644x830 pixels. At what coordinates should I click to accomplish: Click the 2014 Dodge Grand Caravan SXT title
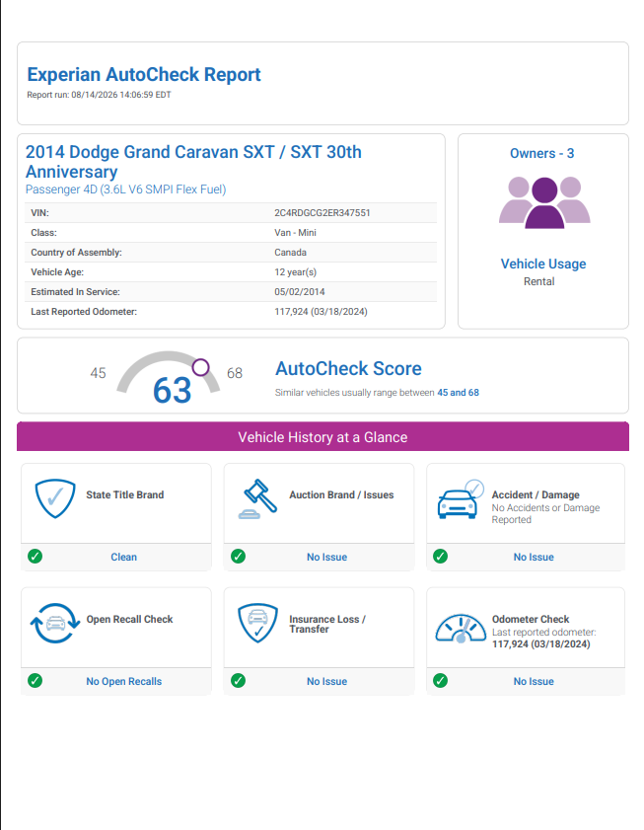click(x=193, y=162)
